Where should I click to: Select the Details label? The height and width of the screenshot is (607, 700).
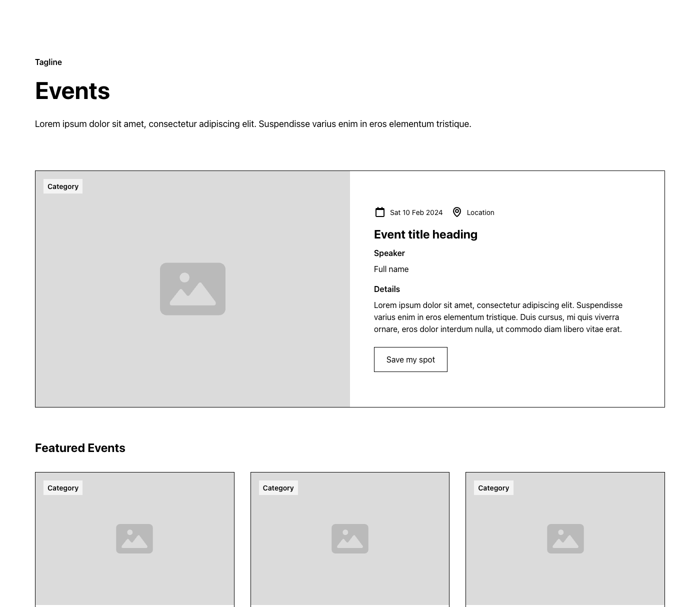coord(387,289)
